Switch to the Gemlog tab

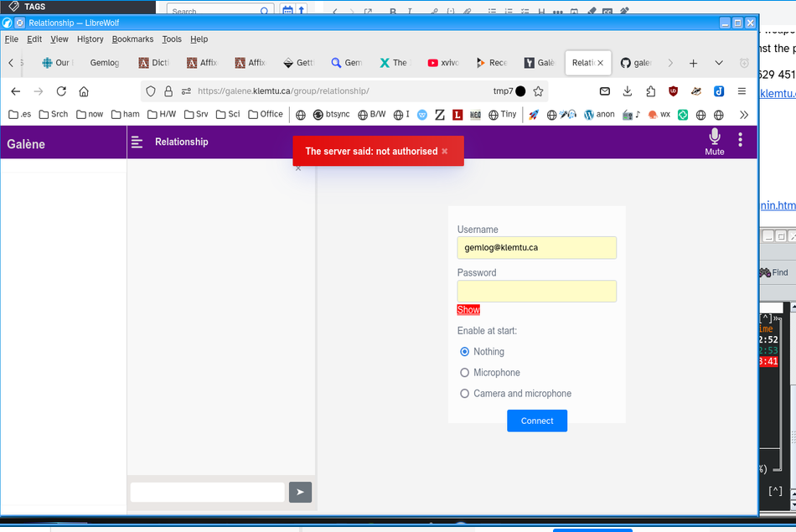click(105, 63)
